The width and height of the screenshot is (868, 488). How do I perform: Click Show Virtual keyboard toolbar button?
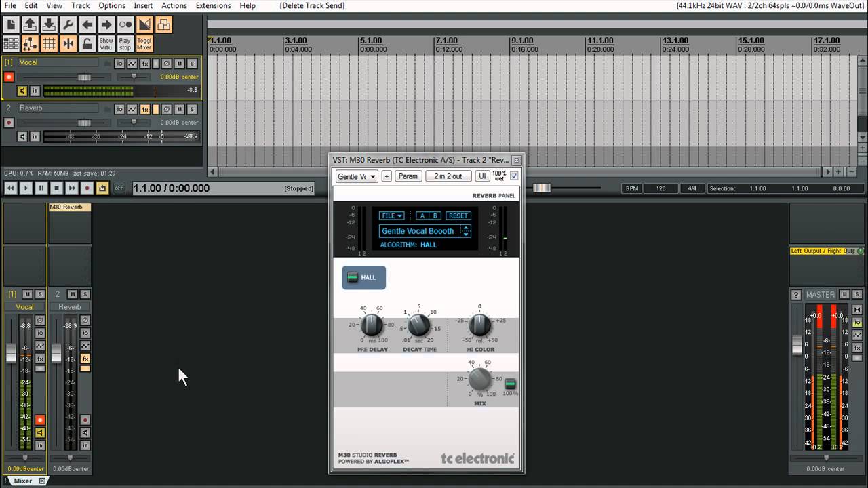coord(106,44)
